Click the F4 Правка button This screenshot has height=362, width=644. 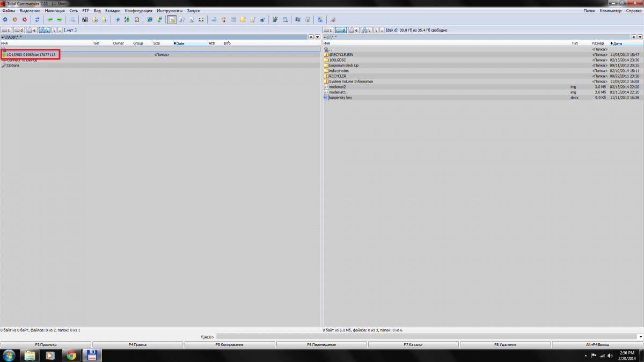[x=138, y=344]
